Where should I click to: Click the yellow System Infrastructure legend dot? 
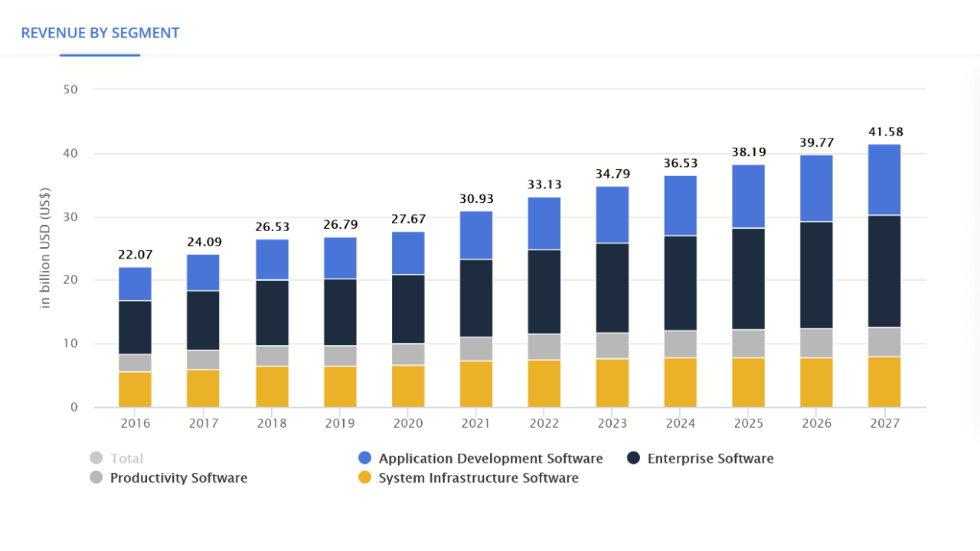click(364, 478)
